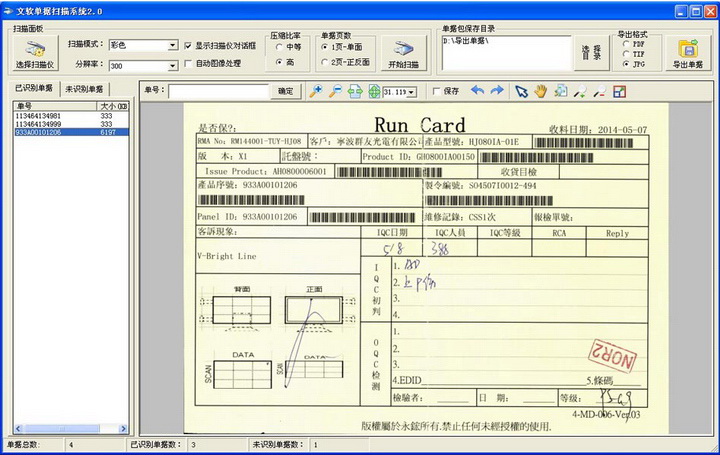Click the list's horizontal scrollbar thumb
Viewport: 720px width, 455px height.
pos(62,428)
